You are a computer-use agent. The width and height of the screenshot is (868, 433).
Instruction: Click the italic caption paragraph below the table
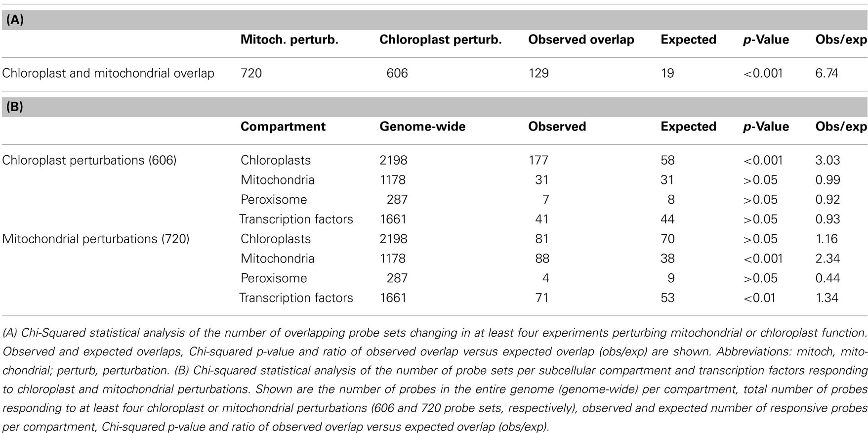click(434, 380)
